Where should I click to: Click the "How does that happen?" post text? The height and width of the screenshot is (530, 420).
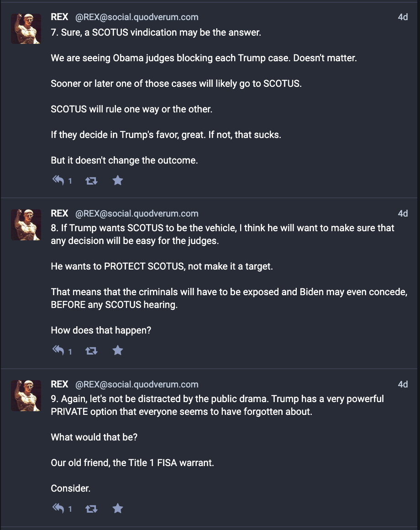pos(101,330)
